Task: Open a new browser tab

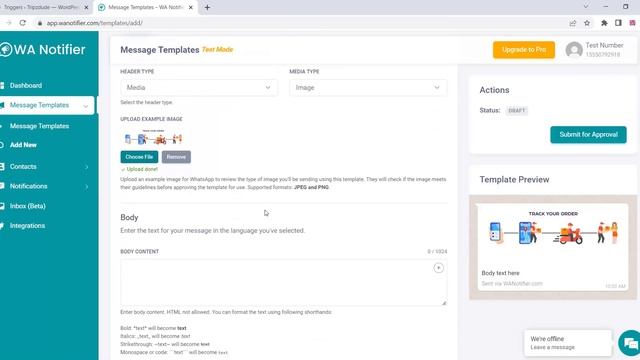Action: pyautogui.click(x=207, y=7)
